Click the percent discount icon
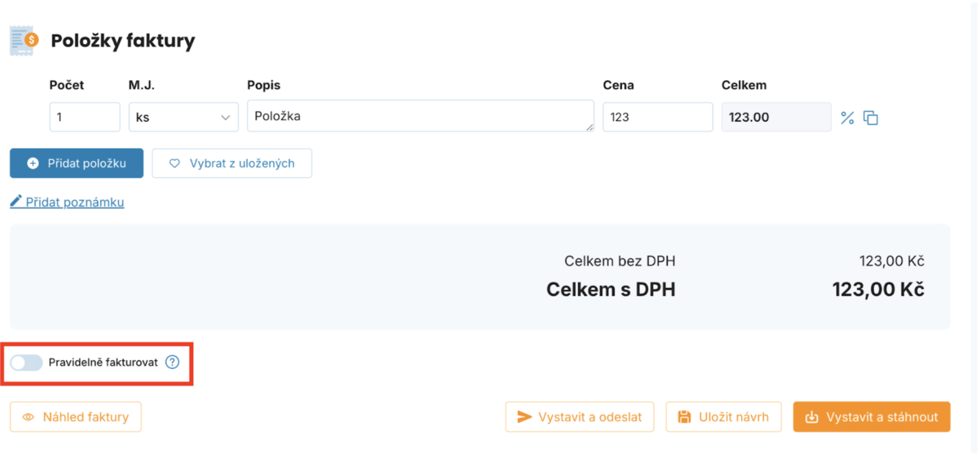This screenshot has width=980, height=455. tap(847, 118)
